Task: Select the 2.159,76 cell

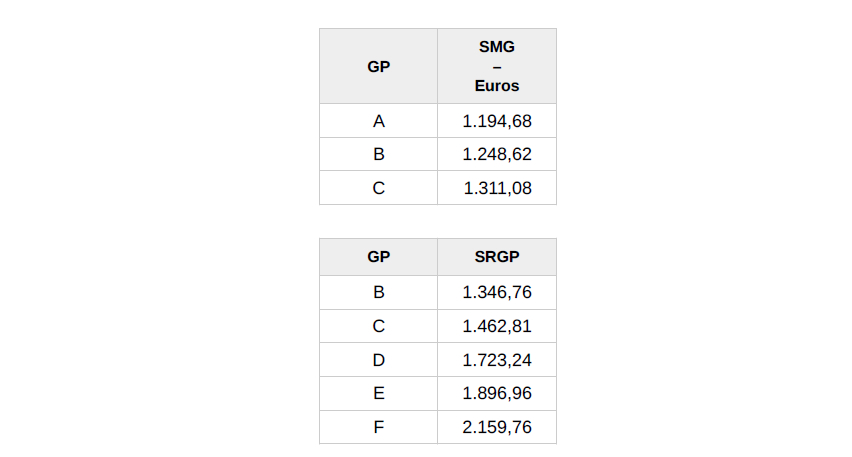Action: point(497,427)
